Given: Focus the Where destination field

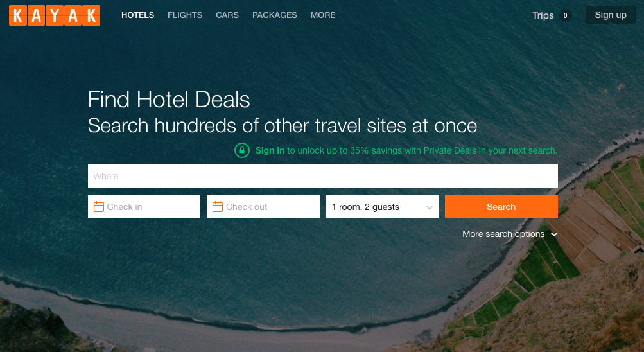Looking at the screenshot, I should [x=323, y=176].
